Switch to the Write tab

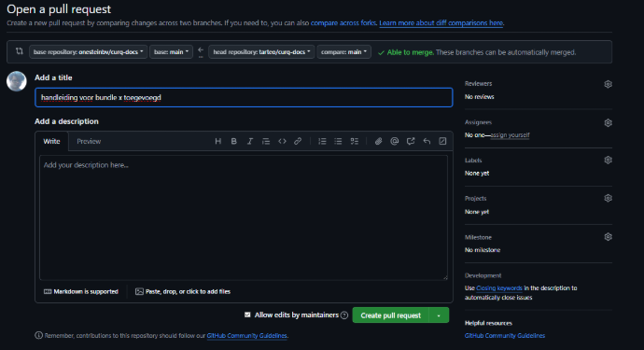[51, 141]
